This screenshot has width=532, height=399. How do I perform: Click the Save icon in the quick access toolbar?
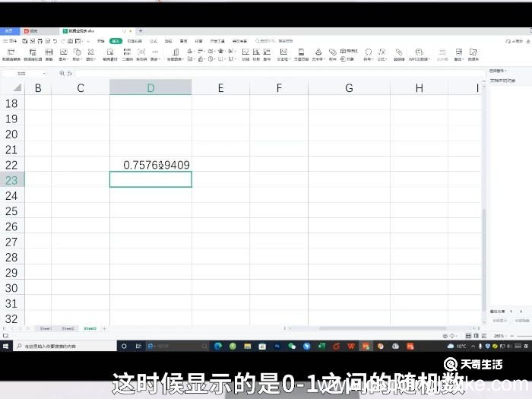coord(25,41)
